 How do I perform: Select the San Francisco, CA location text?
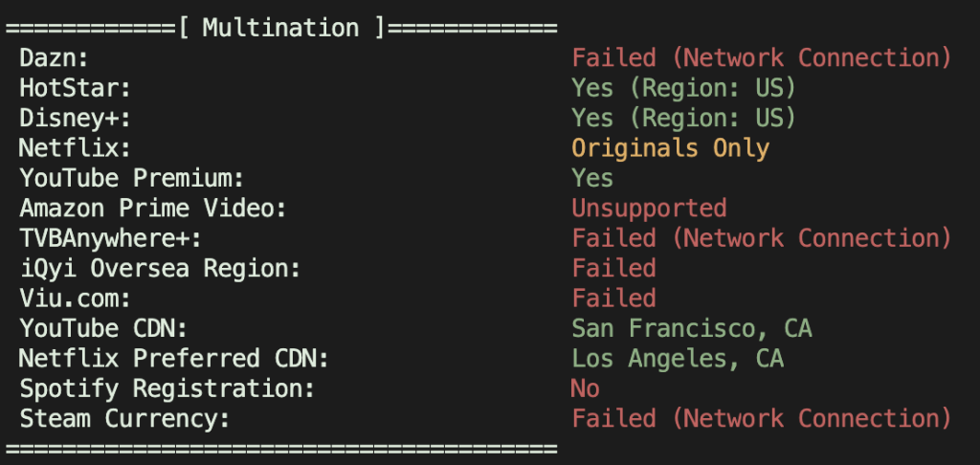[691, 328]
